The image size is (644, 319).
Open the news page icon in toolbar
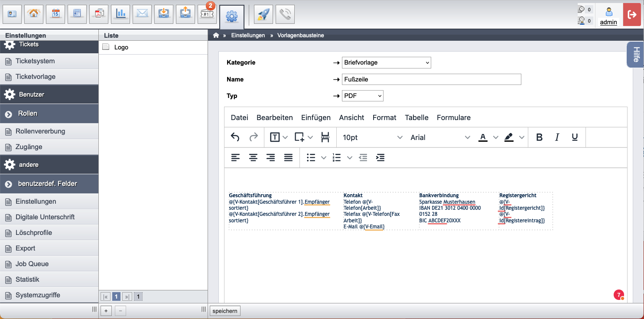point(78,14)
